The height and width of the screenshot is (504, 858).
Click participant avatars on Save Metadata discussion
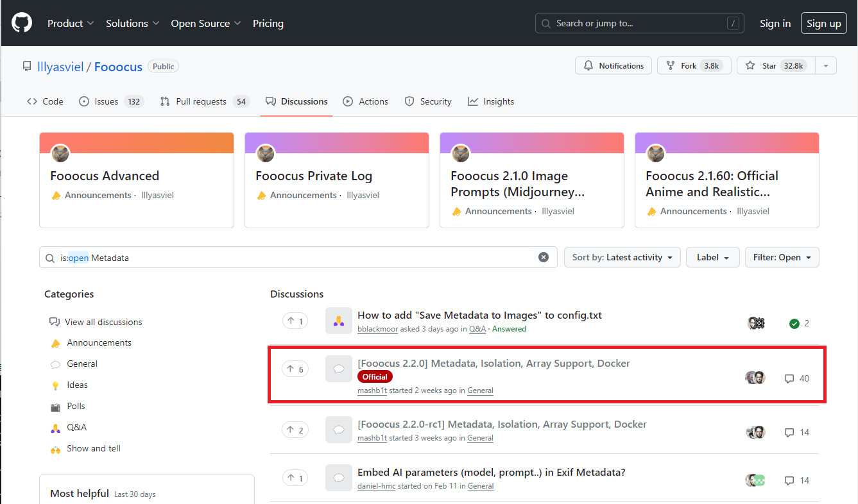coord(757,323)
